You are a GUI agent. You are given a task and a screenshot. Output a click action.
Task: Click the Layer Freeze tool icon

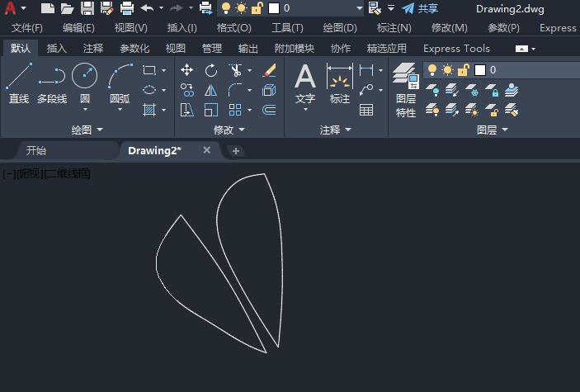pos(472,90)
